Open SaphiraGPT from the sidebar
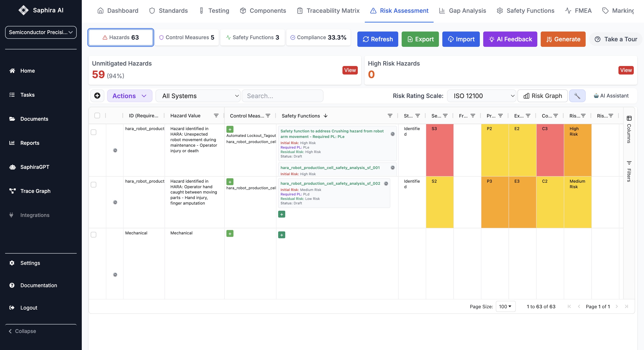 (x=34, y=167)
